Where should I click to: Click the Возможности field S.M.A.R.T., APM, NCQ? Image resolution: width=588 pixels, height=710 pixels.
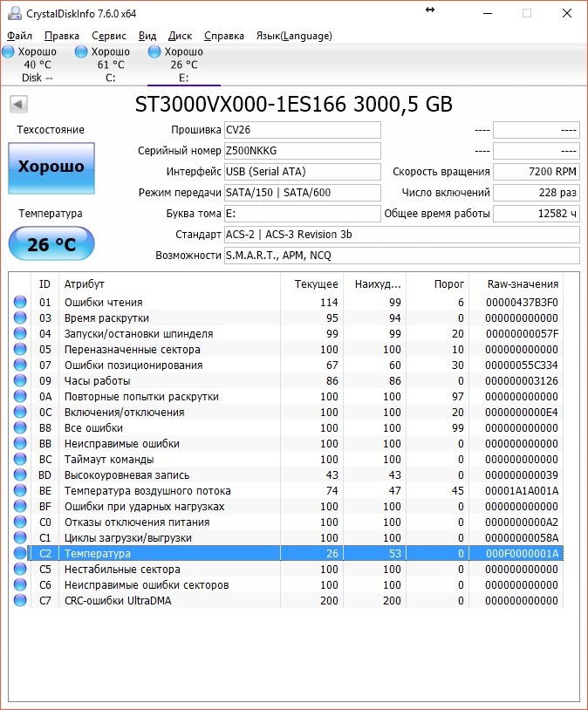[x=402, y=256]
